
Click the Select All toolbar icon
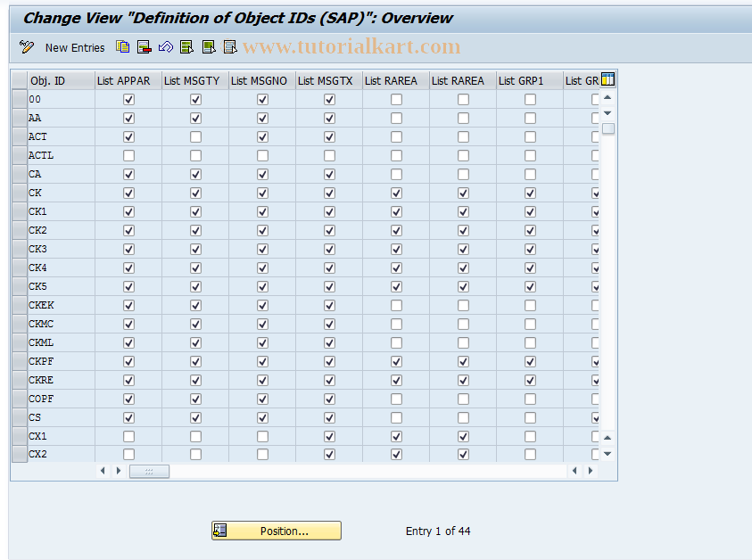[186, 47]
